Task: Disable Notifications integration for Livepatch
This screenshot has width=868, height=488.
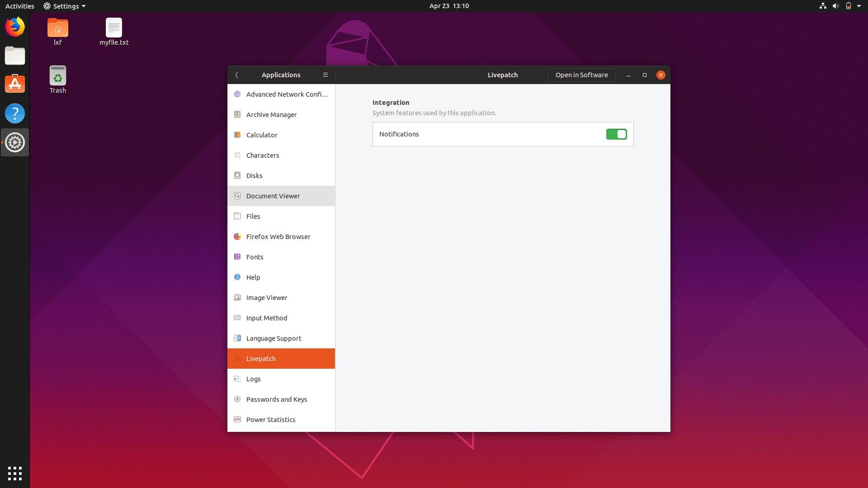Action: [x=617, y=134]
